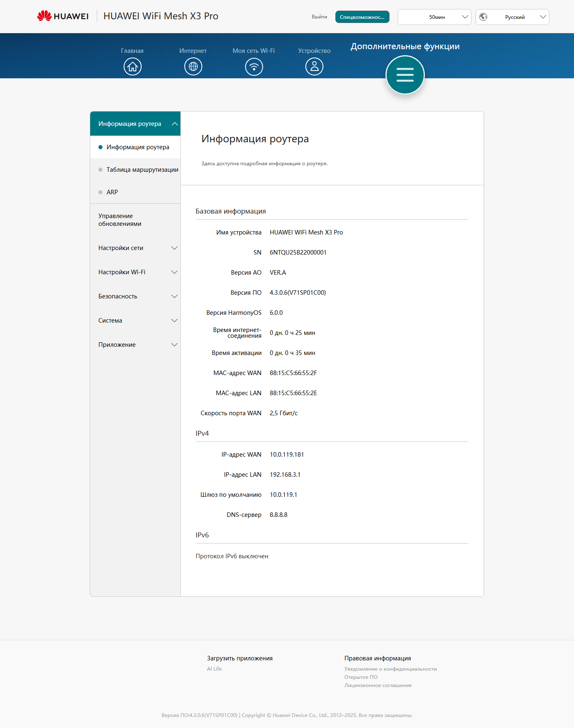Open Уведомление о конфиденциальности link
574x728 pixels.
[390, 669]
